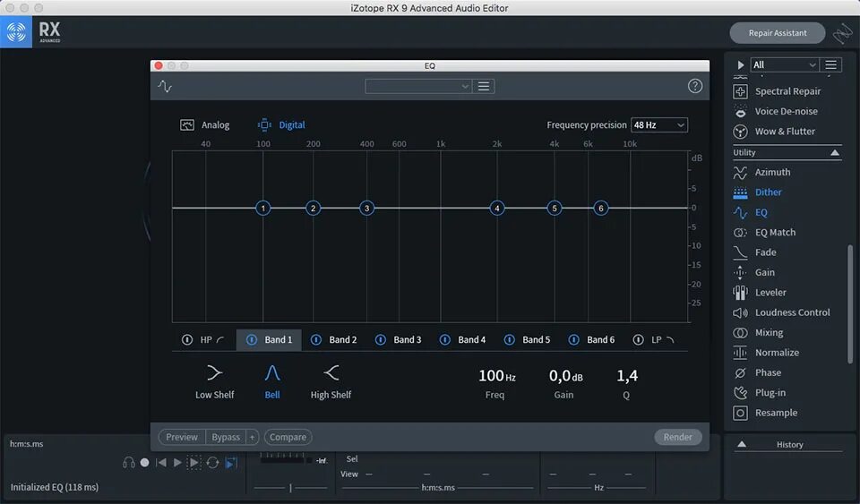Switch EQ to Digital mode
The height and width of the screenshot is (504, 860).
coord(281,125)
